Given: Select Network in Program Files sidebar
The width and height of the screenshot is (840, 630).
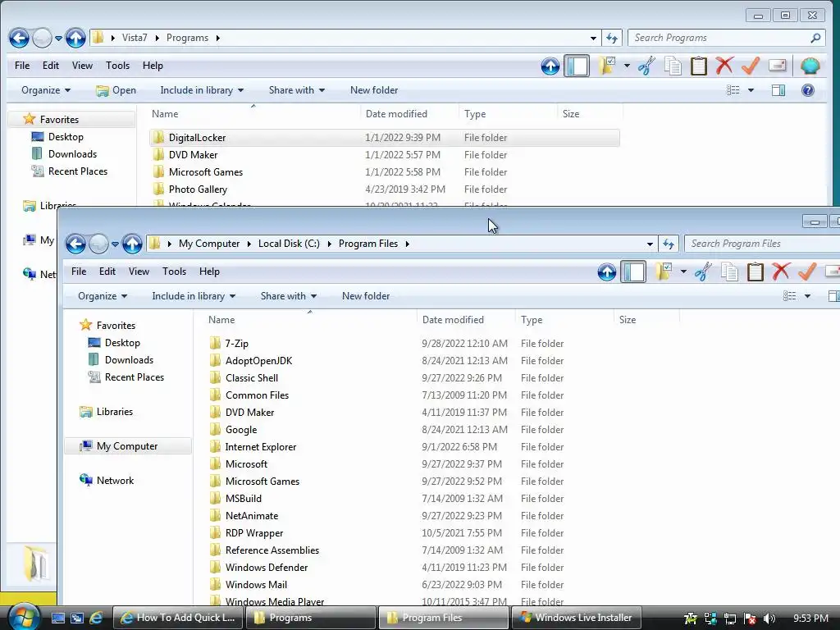Looking at the screenshot, I should coord(115,481).
